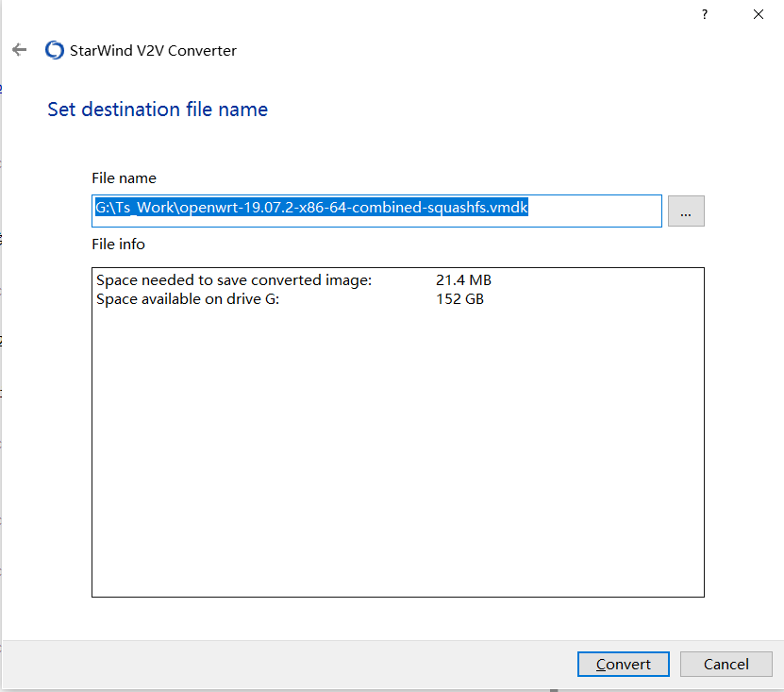Select the 'Space needed to save converted image' line

pos(234,280)
